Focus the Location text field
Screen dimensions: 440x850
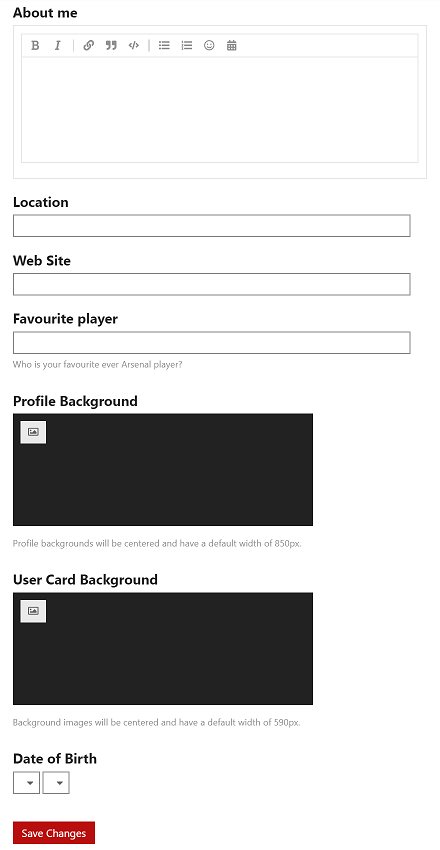pos(211,226)
